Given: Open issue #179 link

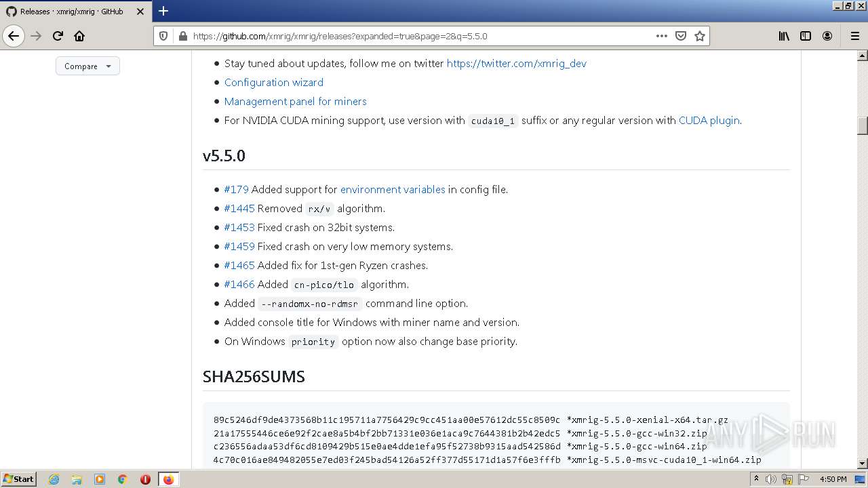Looking at the screenshot, I should pos(236,189).
